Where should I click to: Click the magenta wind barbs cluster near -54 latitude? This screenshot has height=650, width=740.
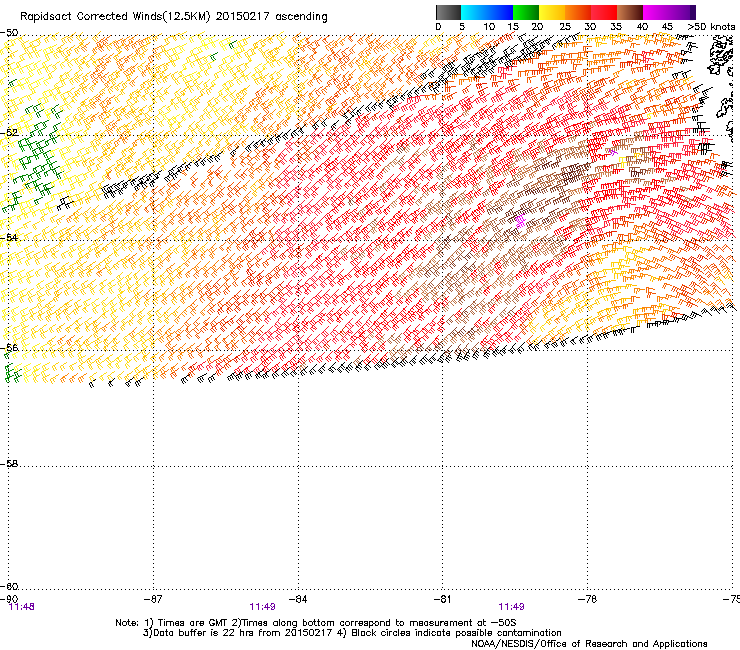click(520, 221)
